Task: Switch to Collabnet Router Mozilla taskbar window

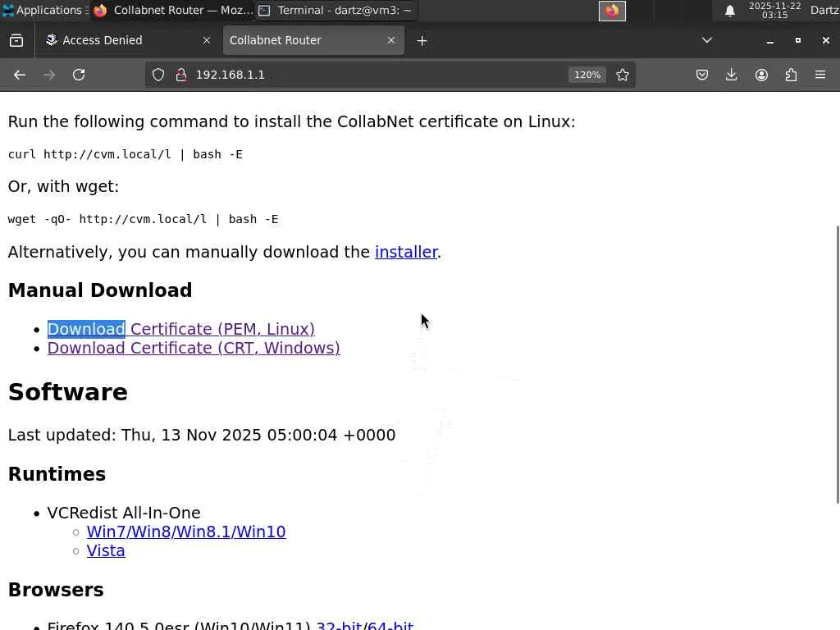Action: 172,10
